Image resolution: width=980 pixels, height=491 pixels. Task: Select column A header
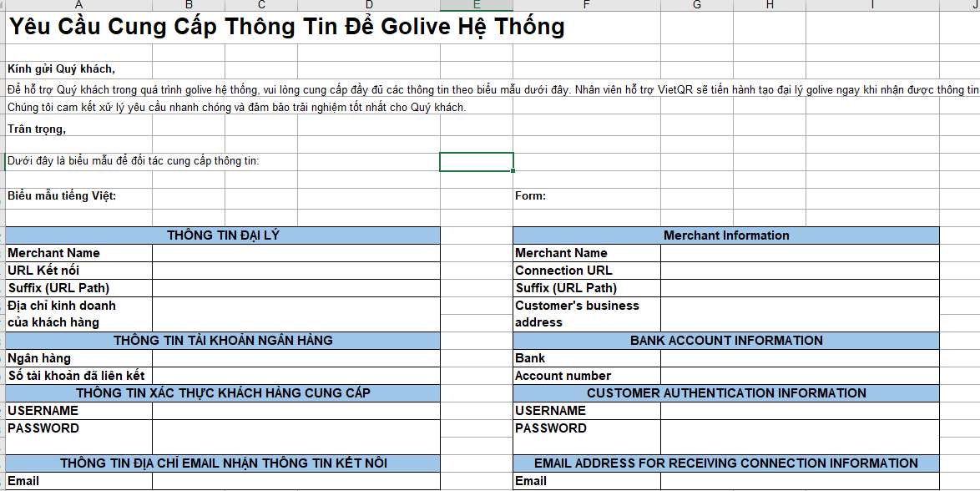tap(78, 5)
